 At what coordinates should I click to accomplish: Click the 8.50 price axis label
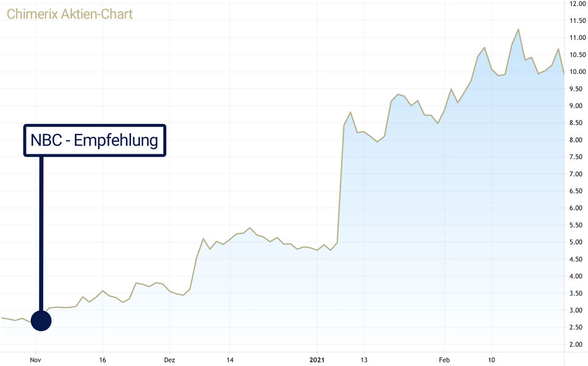coord(576,123)
